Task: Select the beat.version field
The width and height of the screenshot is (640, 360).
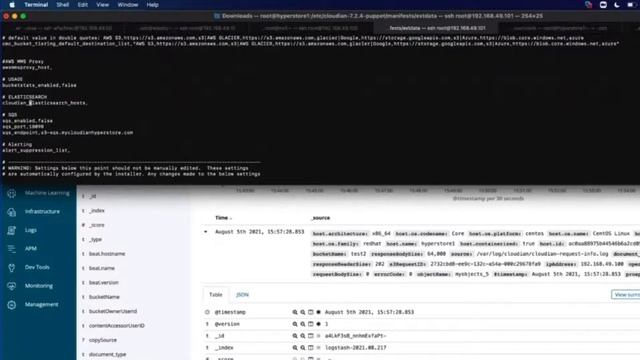Action: 104,283
